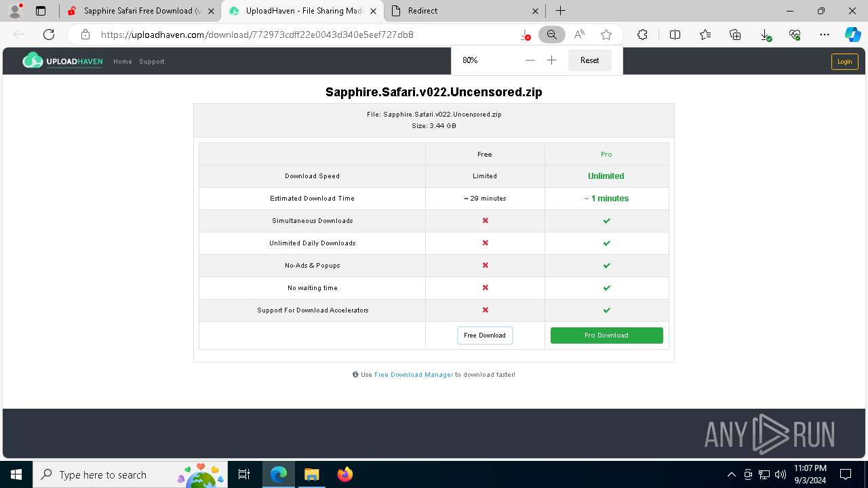This screenshot has width=868, height=488.
Task: Open Task View on the taskbar
Action: coord(244,474)
